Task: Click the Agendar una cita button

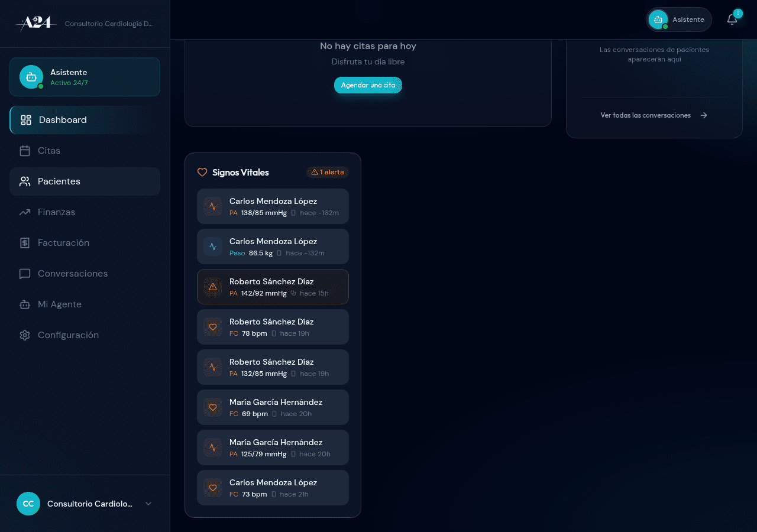Action: [368, 85]
